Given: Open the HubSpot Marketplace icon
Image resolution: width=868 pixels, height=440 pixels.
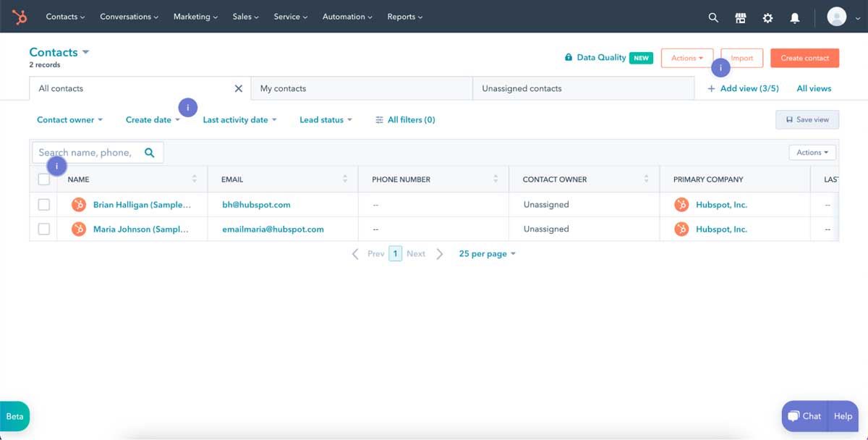Looking at the screenshot, I should pyautogui.click(x=740, y=17).
